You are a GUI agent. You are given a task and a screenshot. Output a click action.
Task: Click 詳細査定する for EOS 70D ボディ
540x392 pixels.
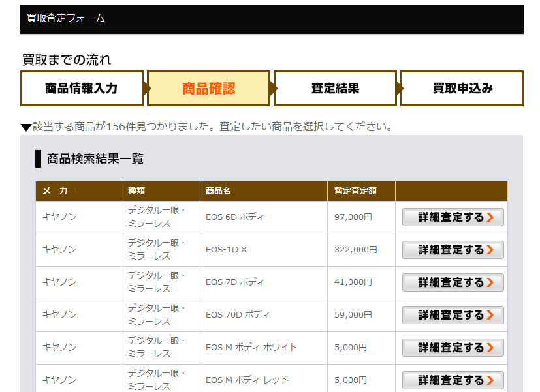pyautogui.click(x=453, y=315)
